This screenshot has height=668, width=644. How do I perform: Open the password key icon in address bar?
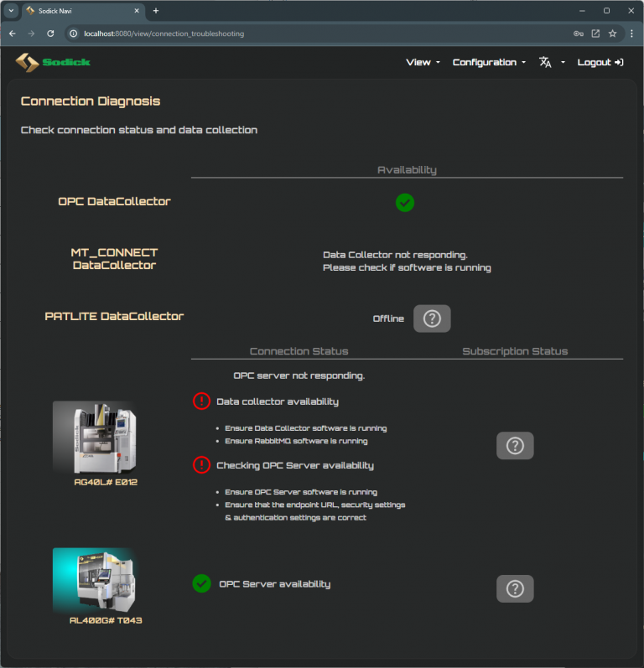(579, 34)
